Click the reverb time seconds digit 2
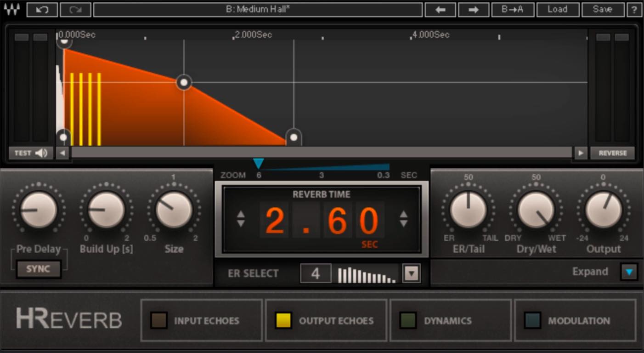 click(x=275, y=221)
